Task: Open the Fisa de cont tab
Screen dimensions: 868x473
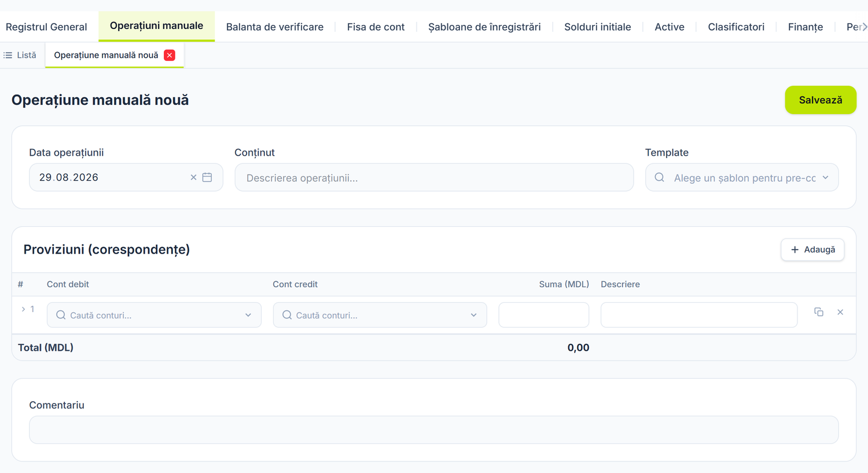Action: [x=376, y=27]
